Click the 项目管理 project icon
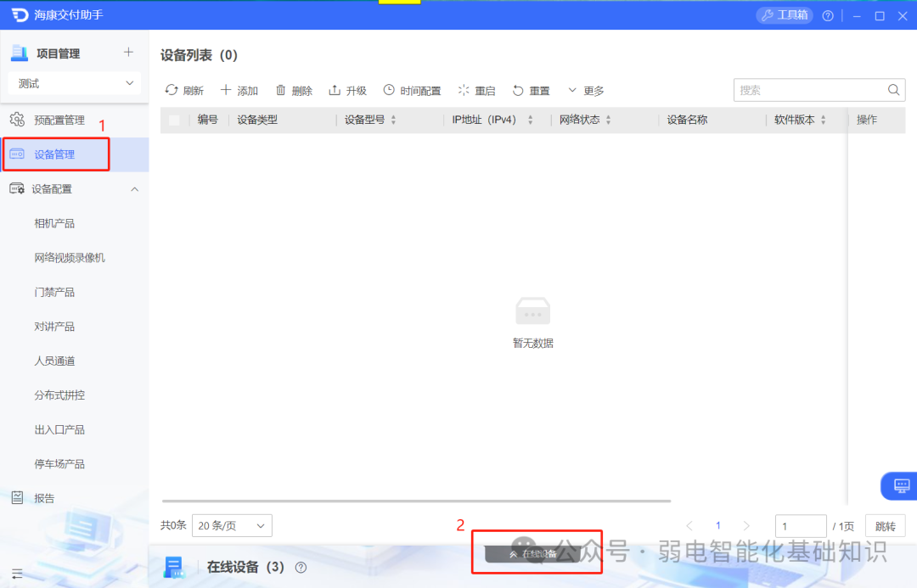Image resolution: width=917 pixels, height=588 pixels. click(20, 53)
